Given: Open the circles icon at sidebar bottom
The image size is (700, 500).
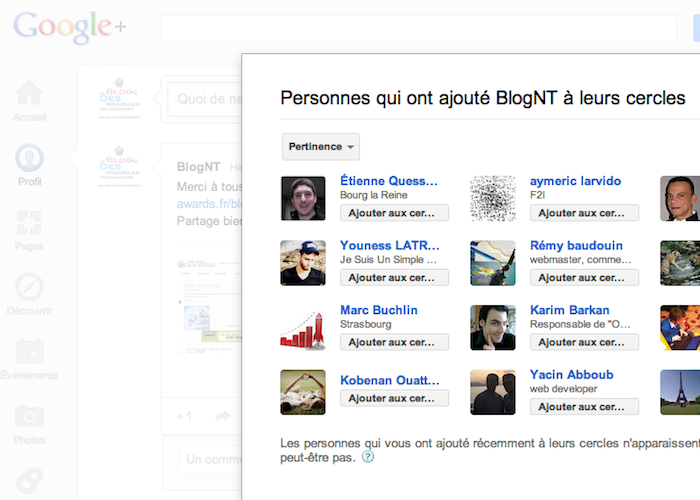Looking at the screenshot, I should [29, 481].
